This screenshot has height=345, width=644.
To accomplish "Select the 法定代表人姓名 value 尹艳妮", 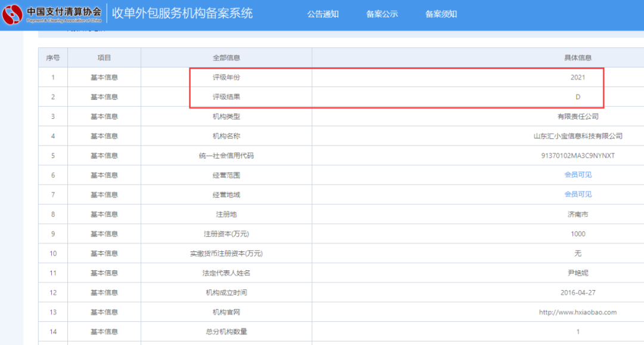I will click(x=577, y=273).
